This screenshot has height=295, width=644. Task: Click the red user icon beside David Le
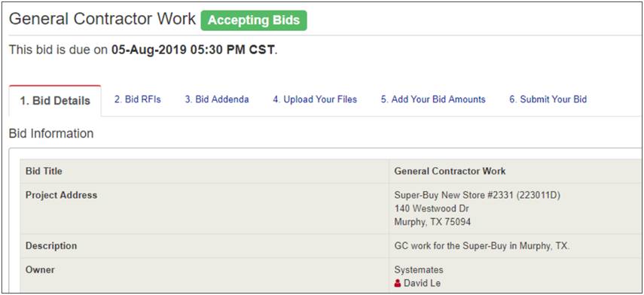[x=398, y=283]
